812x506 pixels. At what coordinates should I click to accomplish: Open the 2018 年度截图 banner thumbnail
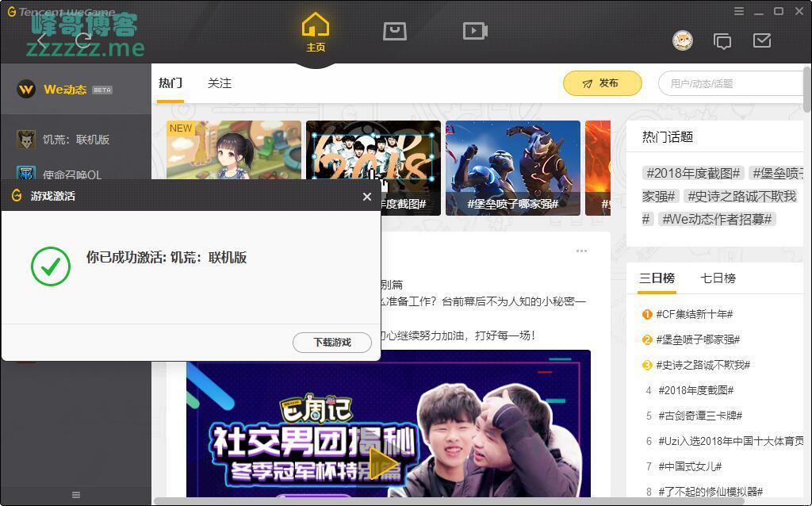pyautogui.click(x=373, y=168)
